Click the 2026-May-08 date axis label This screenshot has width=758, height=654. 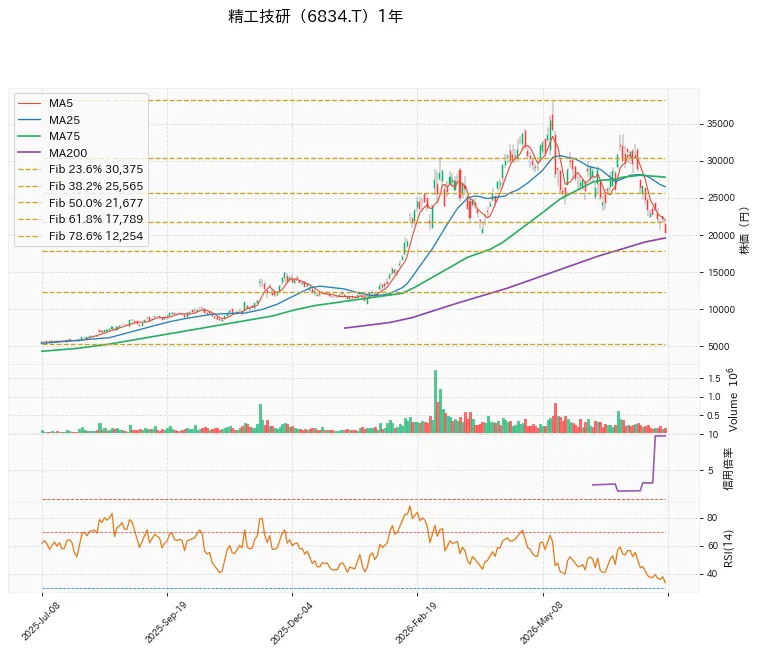pyautogui.click(x=541, y=623)
